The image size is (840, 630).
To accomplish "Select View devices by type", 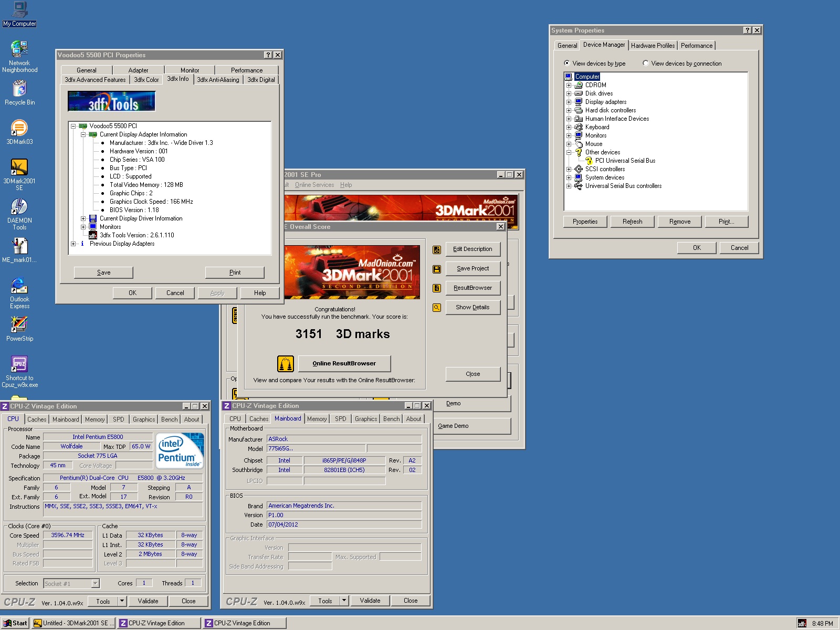I will [566, 63].
